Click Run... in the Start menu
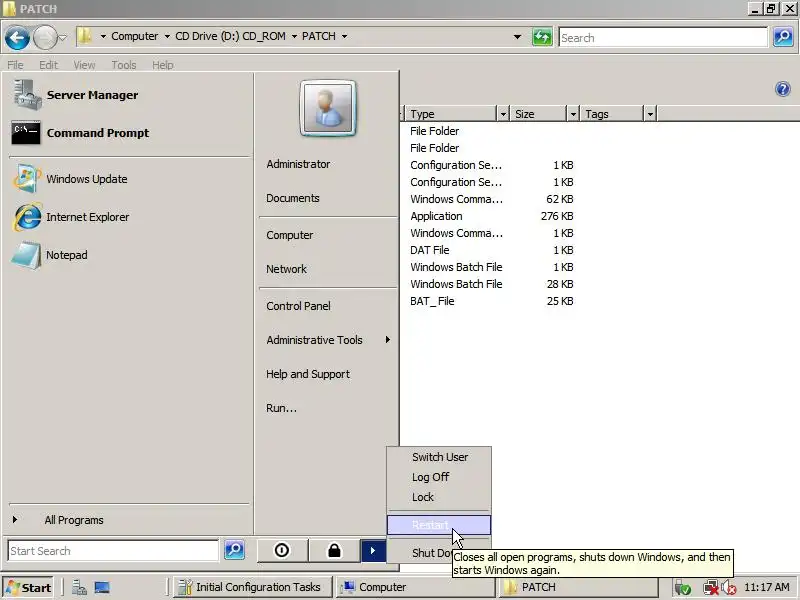 click(281, 408)
